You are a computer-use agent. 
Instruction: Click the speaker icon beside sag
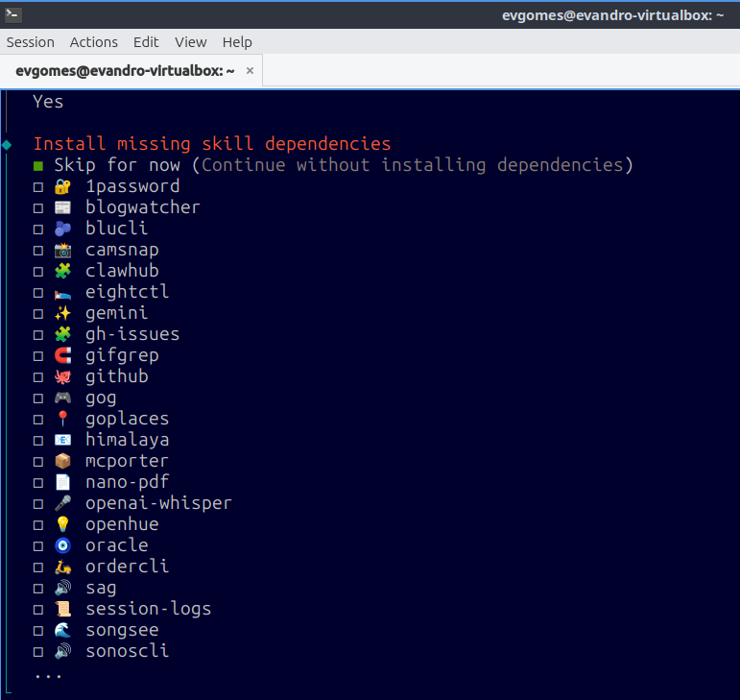[62, 588]
